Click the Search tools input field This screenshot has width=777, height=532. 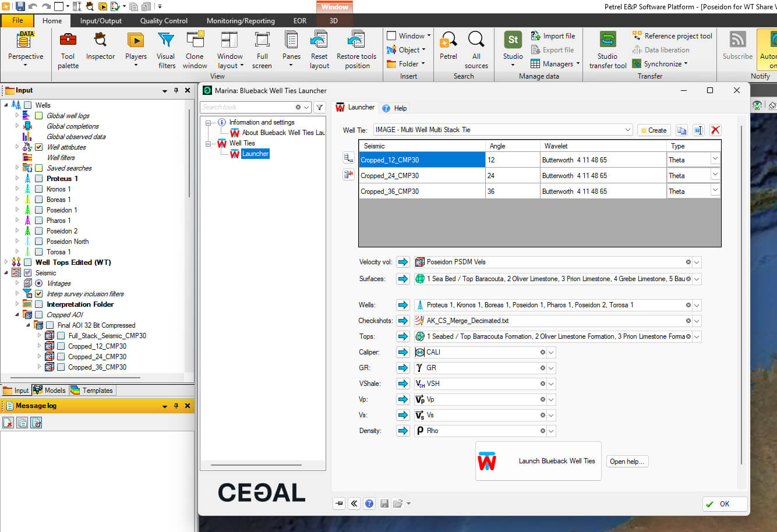(248, 107)
